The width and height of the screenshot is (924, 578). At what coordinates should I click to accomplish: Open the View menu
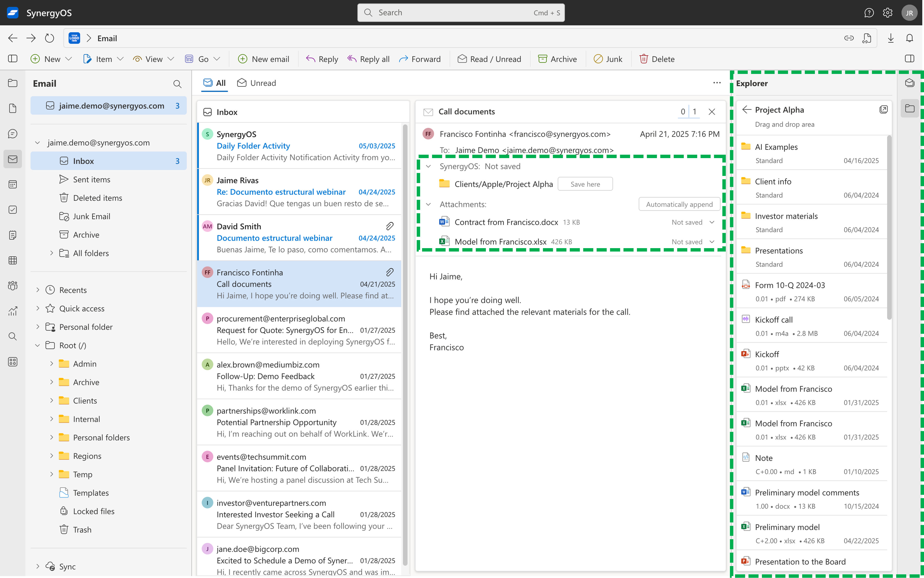153,59
